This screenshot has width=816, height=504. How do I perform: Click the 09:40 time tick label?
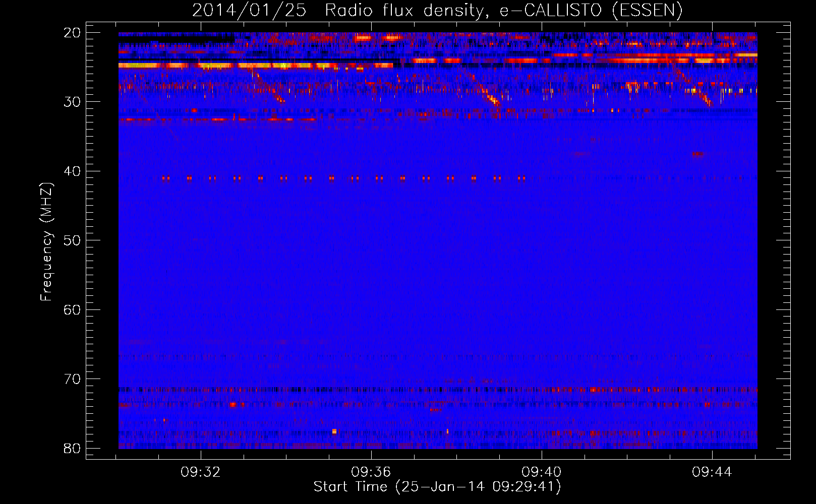tap(542, 472)
